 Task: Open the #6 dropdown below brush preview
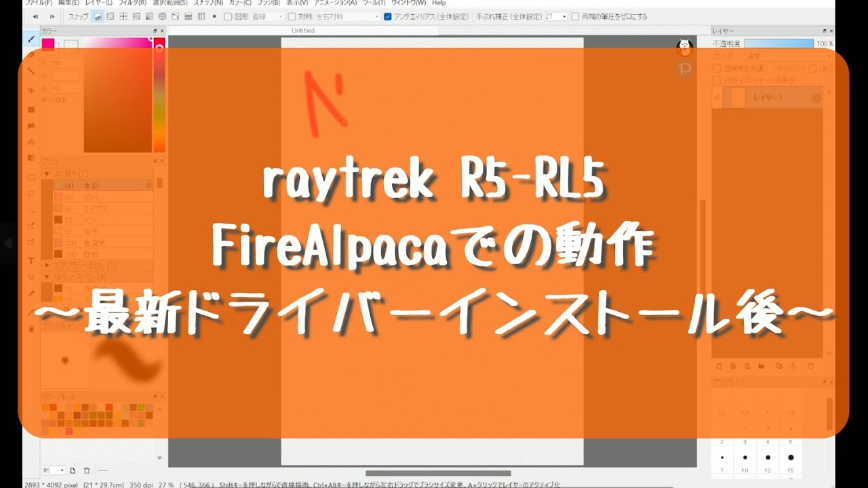coord(54,470)
